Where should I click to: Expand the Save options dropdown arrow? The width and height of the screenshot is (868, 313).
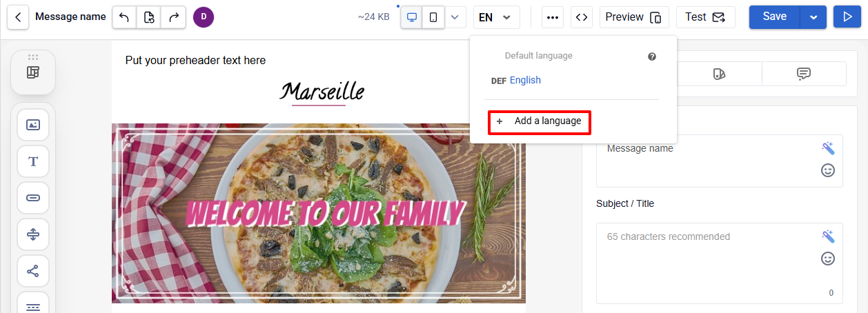813,17
